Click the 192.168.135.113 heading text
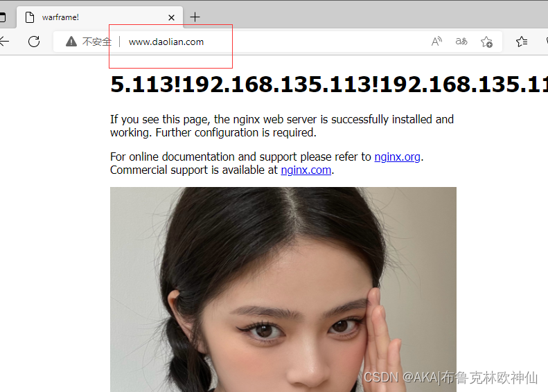 point(329,84)
